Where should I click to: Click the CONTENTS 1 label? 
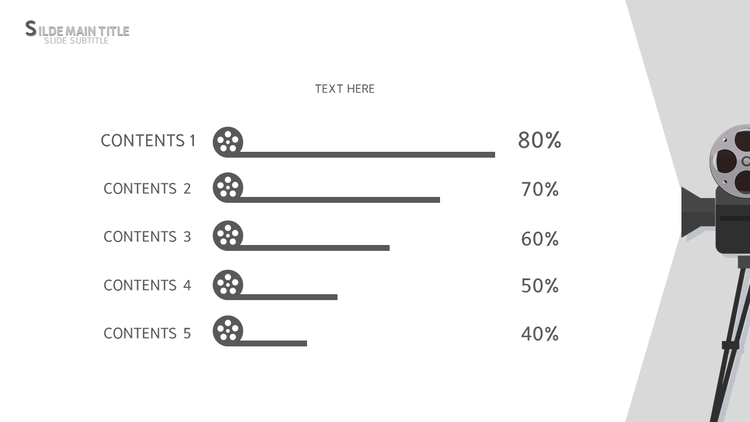[148, 141]
